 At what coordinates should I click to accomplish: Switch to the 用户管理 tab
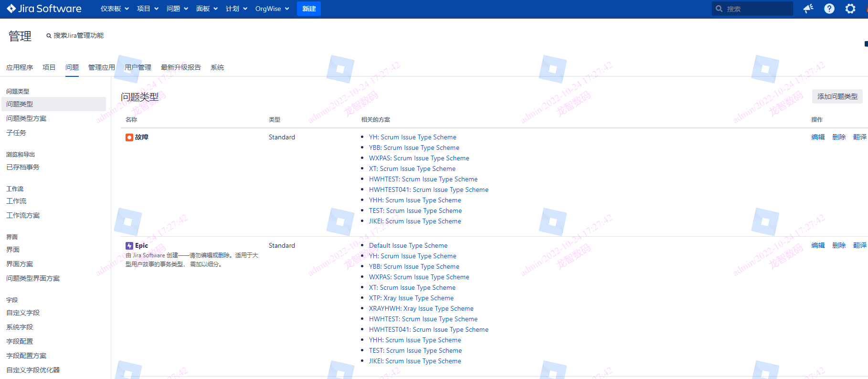point(138,67)
